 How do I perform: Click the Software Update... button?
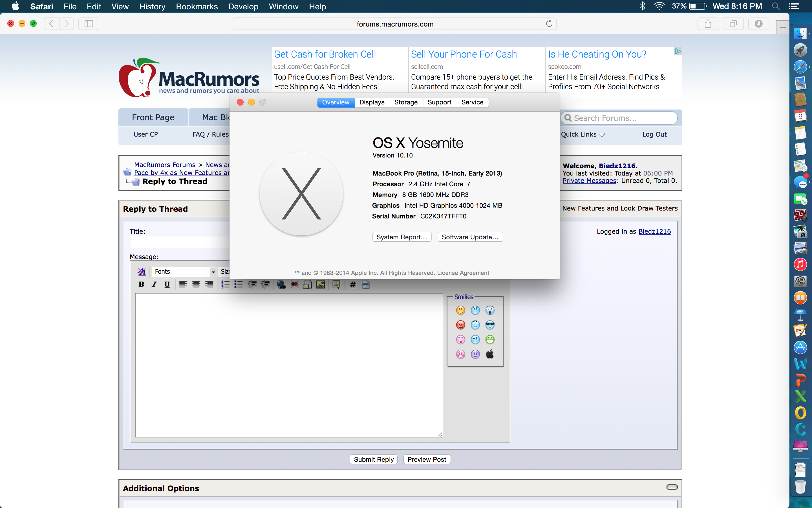470,237
